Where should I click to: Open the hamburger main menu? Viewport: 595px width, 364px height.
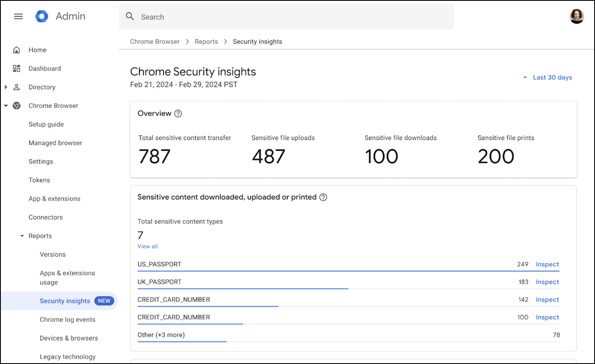18,17
